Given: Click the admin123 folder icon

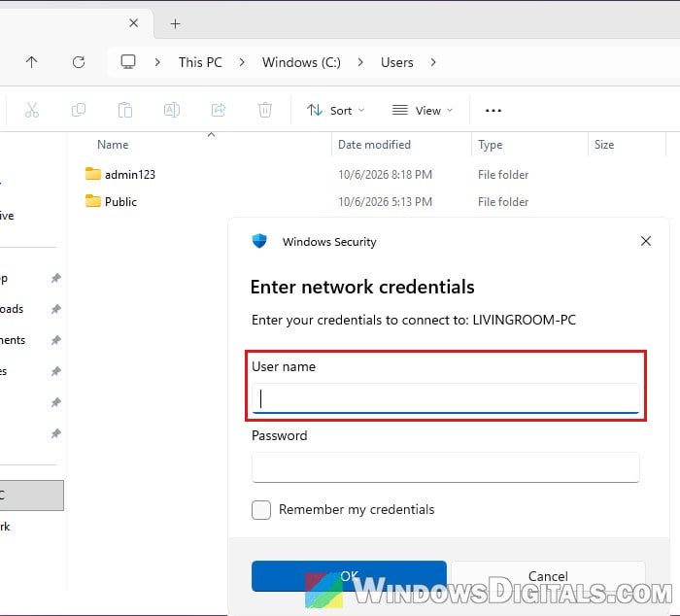Looking at the screenshot, I should tap(93, 174).
